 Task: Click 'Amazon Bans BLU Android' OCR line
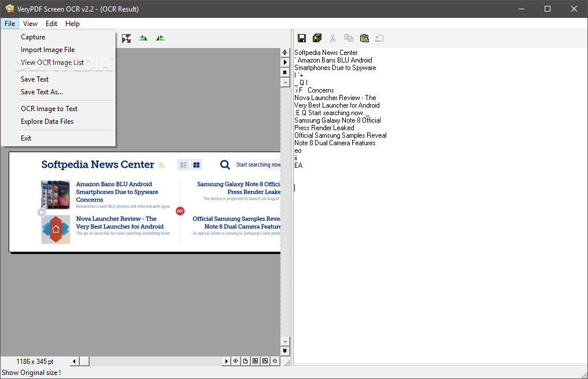coord(335,60)
